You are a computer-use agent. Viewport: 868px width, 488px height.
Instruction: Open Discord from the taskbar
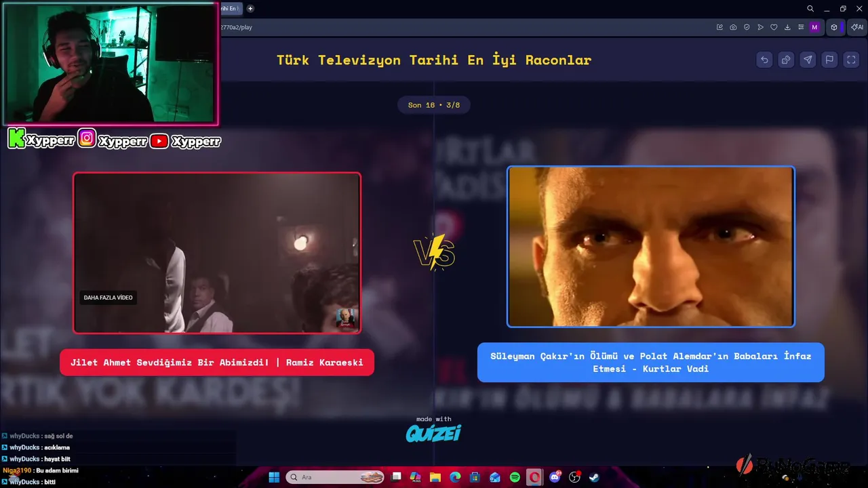tap(555, 477)
